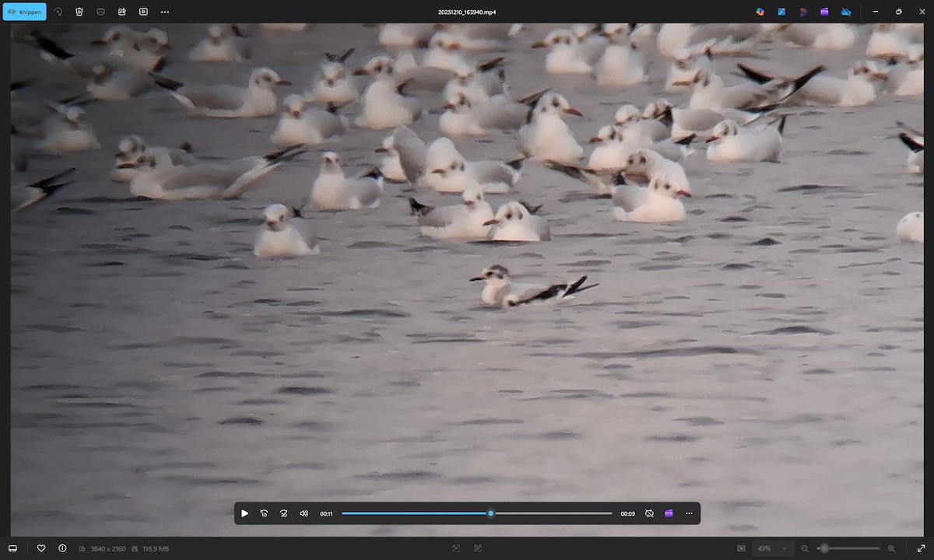Click the Knippen trim button
The height and width of the screenshot is (560, 934).
pyautogui.click(x=25, y=12)
